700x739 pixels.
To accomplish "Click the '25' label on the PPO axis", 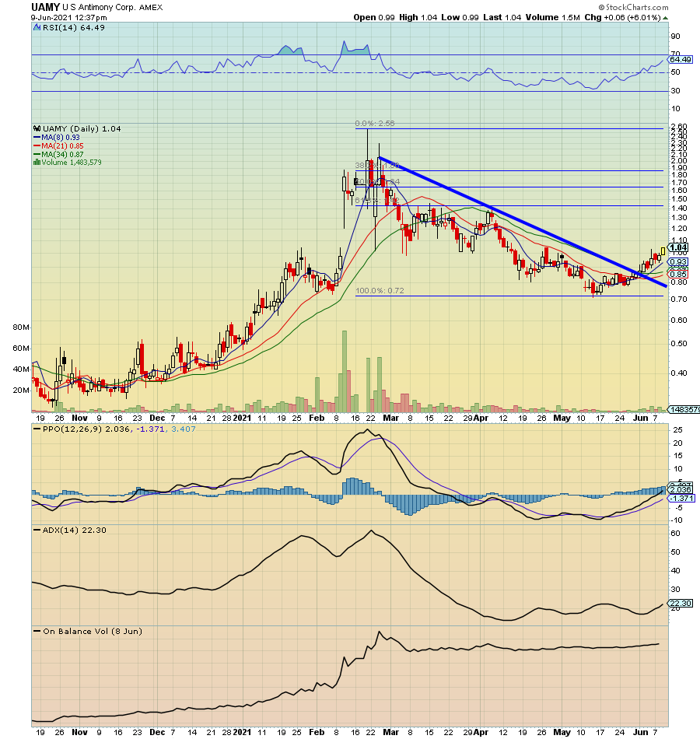I will coord(678,430).
